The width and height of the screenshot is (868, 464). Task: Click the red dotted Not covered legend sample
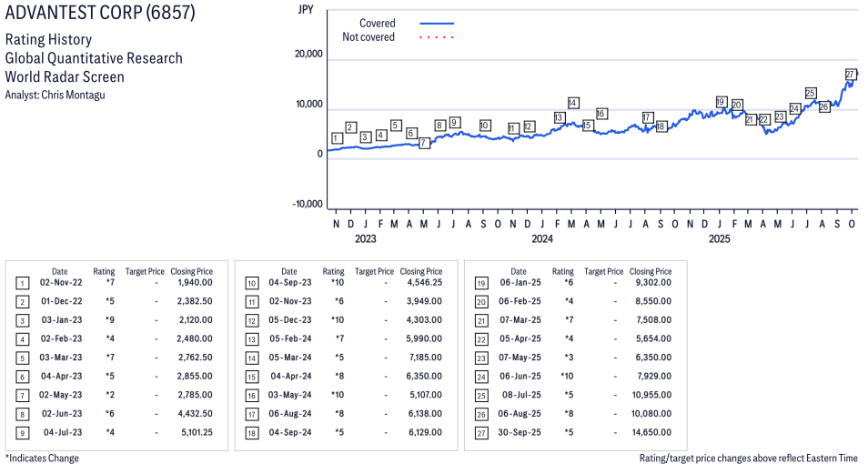437,37
